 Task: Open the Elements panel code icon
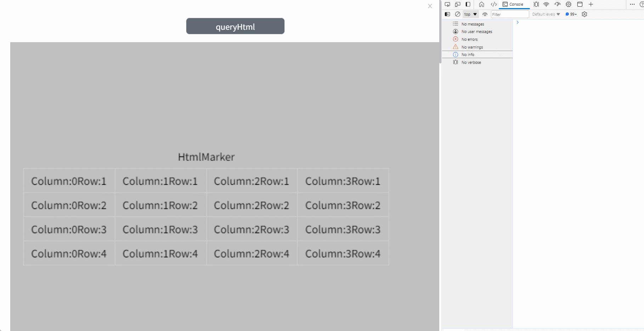click(x=493, y=5)
